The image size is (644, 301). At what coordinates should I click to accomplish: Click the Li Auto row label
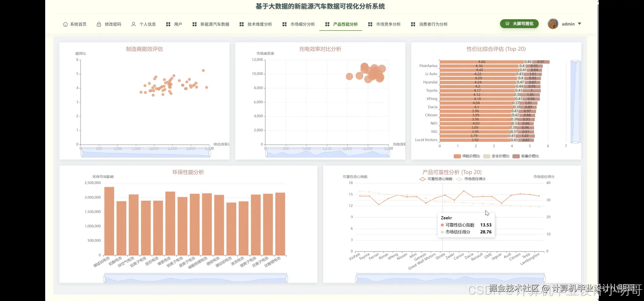pyautogui.click(x=431, y=74)
